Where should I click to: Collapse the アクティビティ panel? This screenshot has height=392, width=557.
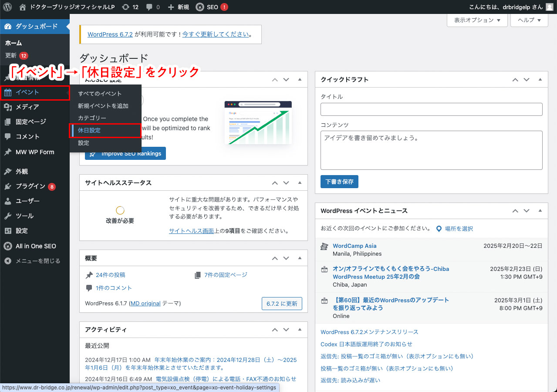(x=300, y=330)
